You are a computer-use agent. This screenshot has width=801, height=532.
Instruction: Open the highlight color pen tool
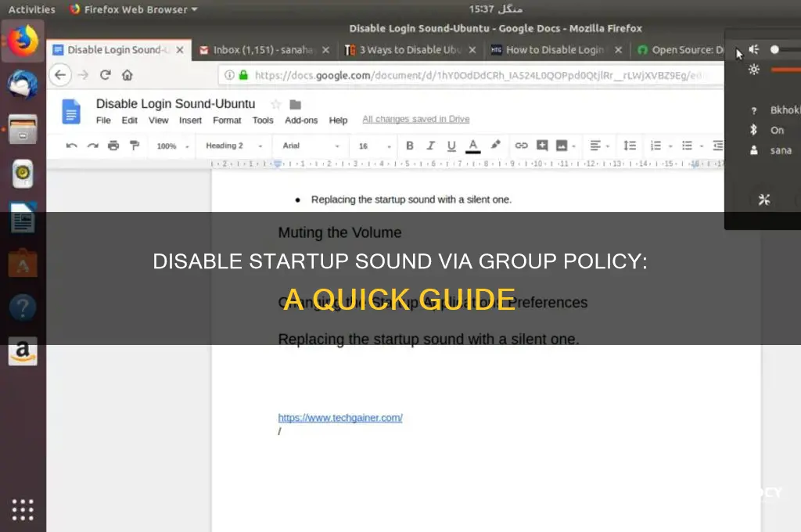495,146
